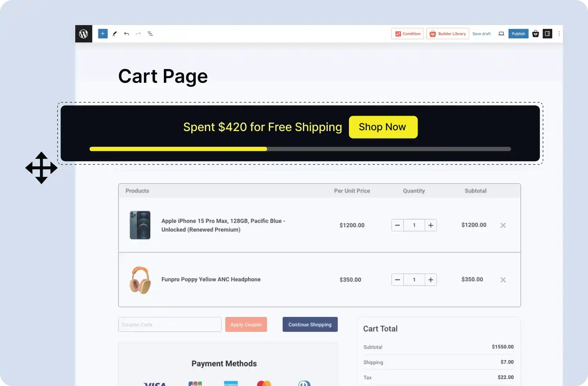Open the Builder Library

click(x=447, y=33)
